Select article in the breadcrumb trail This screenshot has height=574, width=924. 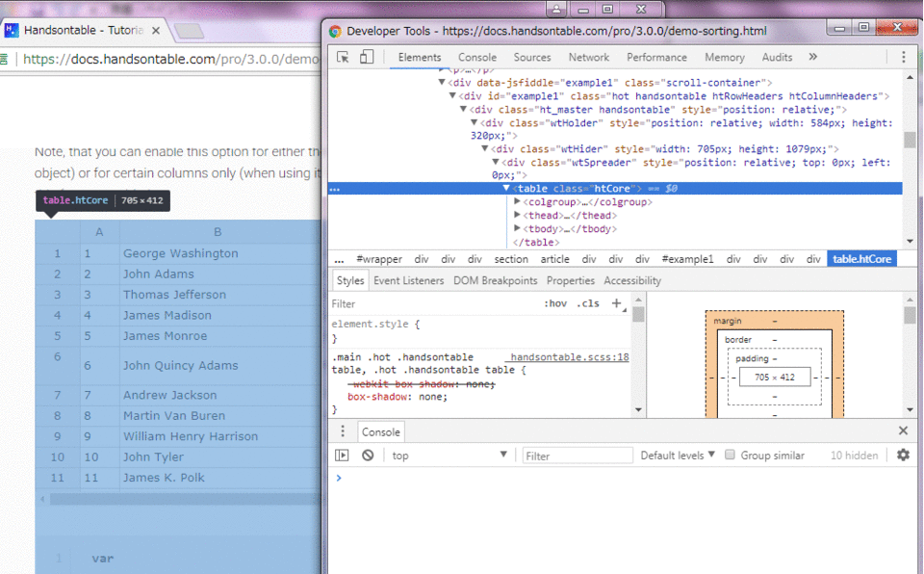coord(554,259)
